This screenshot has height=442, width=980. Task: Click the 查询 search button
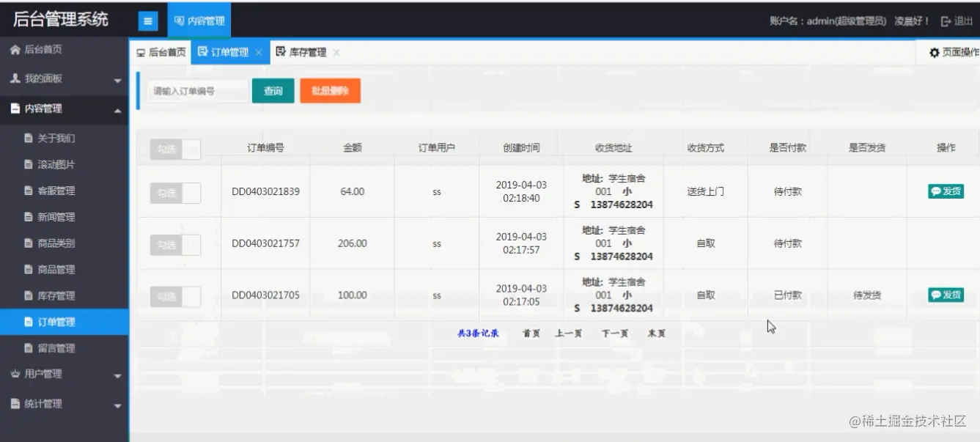click(273, 91)
